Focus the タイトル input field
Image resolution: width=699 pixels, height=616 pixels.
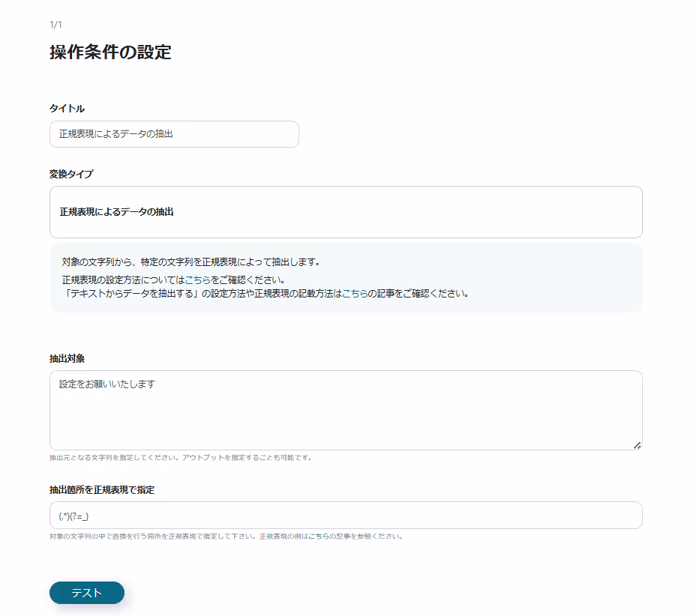[x=174, y=134]
